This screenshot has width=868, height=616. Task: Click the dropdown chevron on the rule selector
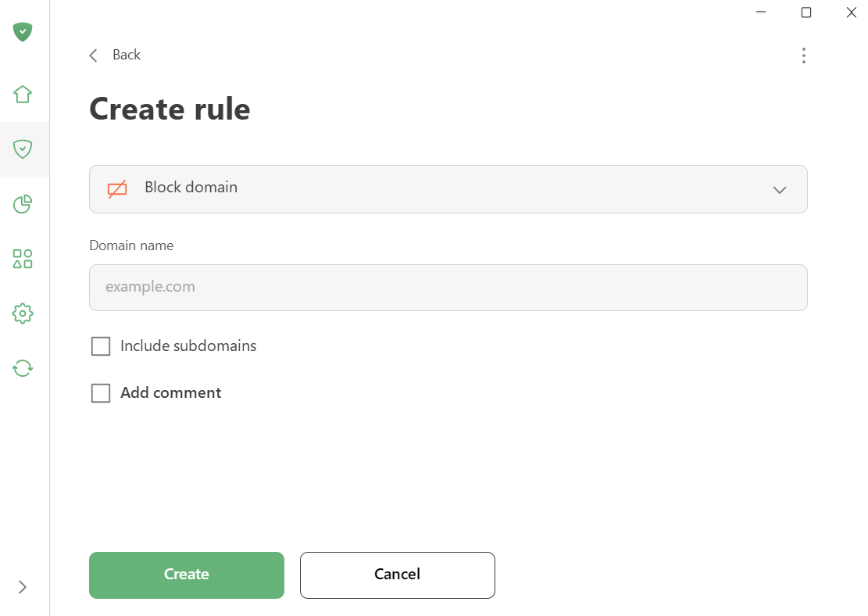point(779,188)
